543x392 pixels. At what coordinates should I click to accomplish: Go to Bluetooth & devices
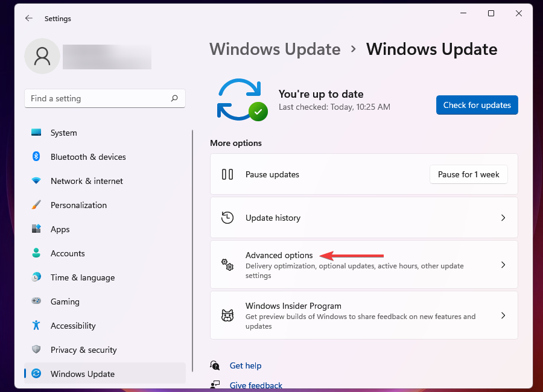click(105, 157)
